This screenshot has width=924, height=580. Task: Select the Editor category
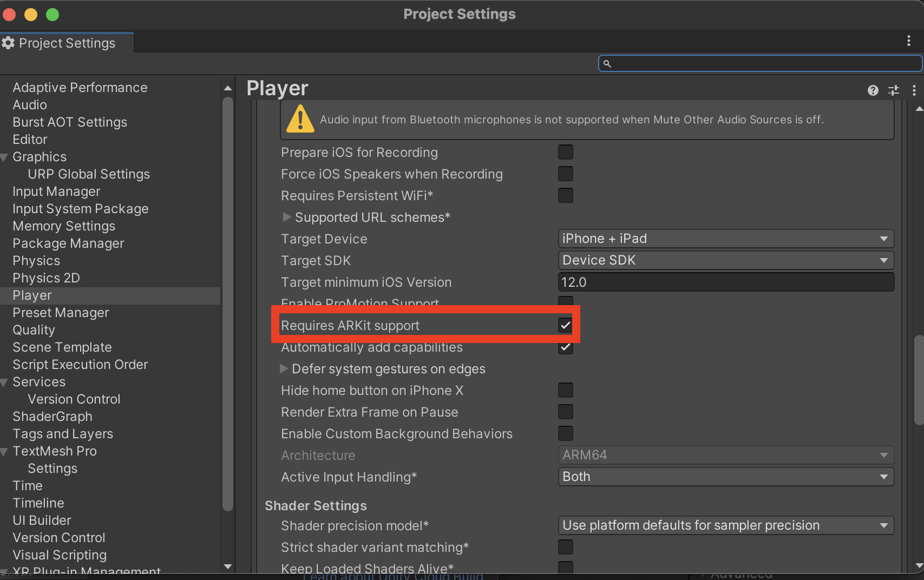tap(30, 139)
